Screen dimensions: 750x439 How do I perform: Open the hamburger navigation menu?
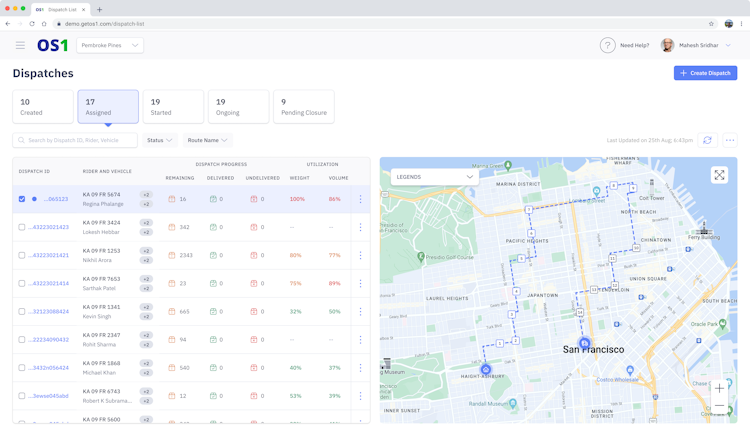click(20, 45)
